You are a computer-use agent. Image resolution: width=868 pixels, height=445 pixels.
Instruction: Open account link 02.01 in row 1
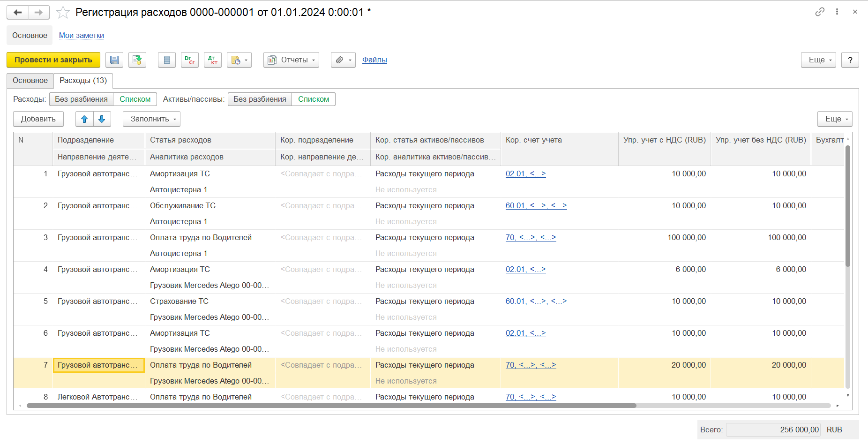525,174
